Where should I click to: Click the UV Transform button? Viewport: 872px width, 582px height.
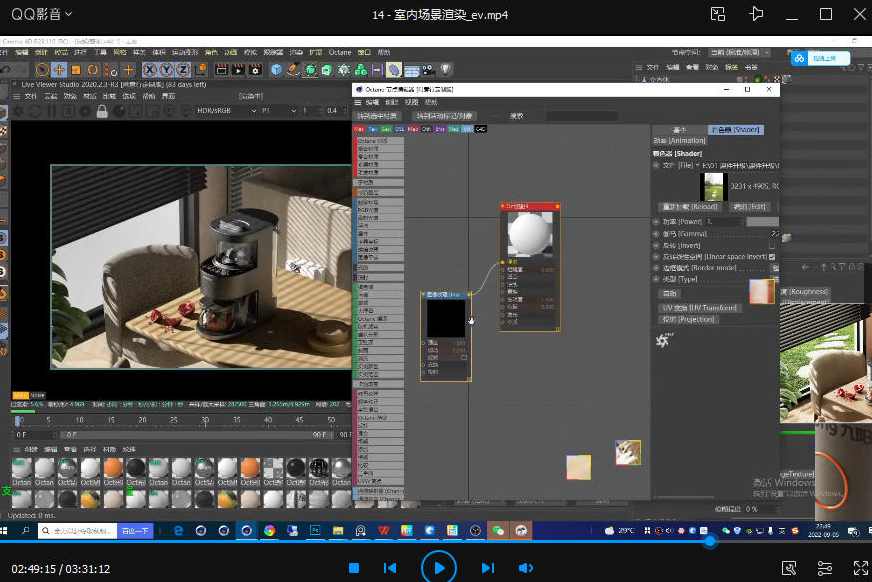698,308
